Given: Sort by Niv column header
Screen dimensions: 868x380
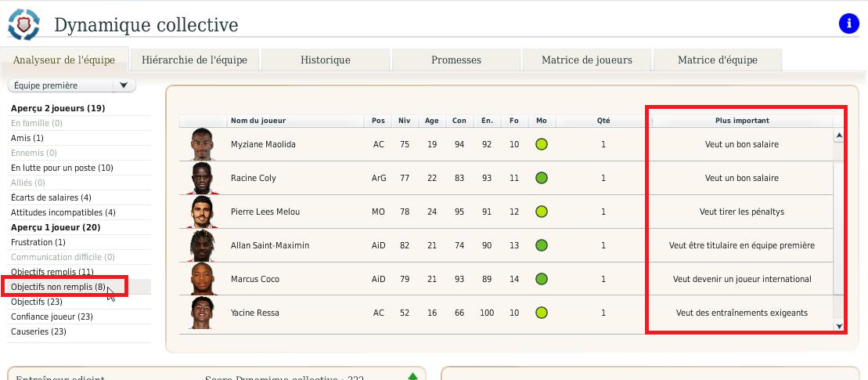Looking at the screenshot, I should coord(405,121).
